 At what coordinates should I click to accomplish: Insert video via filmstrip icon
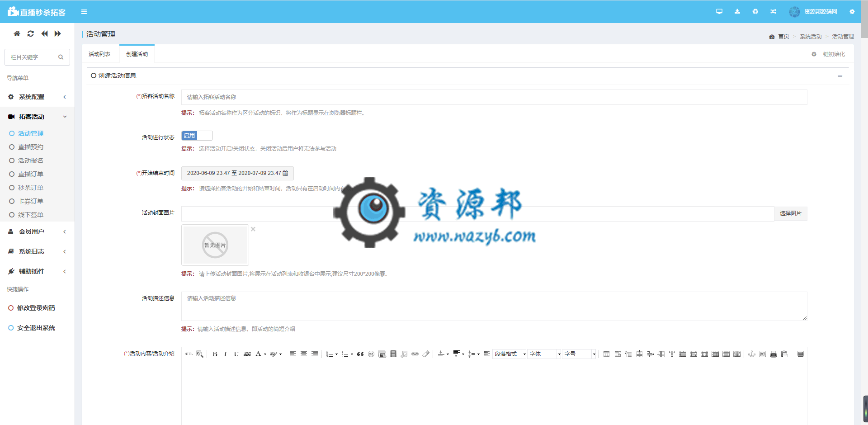[x=393, y=354]
